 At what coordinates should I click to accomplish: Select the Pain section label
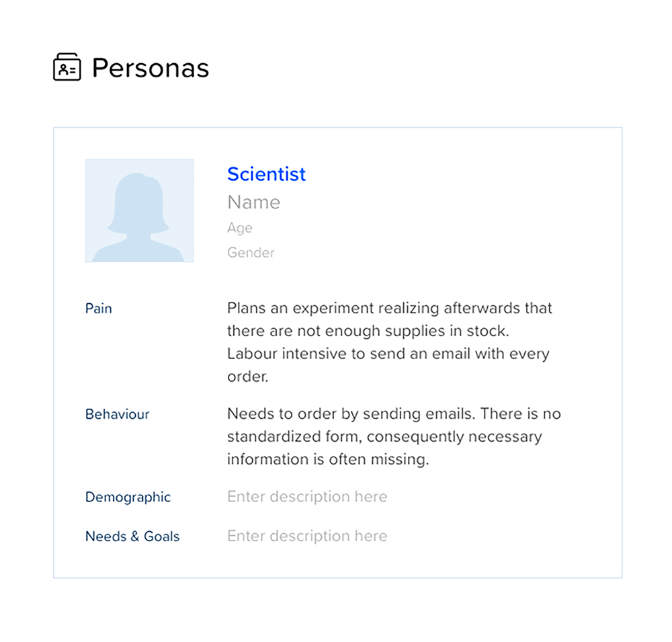click(99, 309)
